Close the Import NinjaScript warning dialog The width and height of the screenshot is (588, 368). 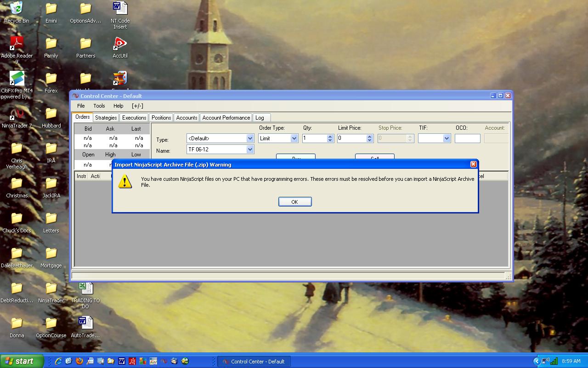[473, 164]
